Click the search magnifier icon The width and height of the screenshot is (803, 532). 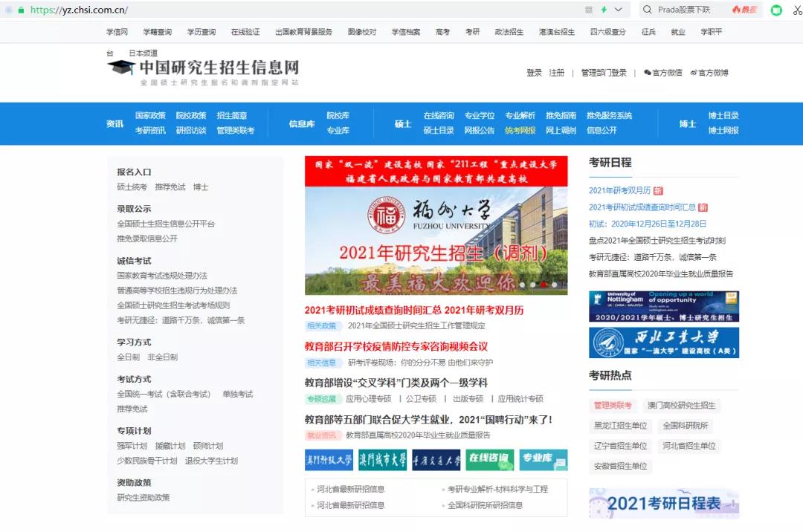pyautogui.click(x=647, y=10)
